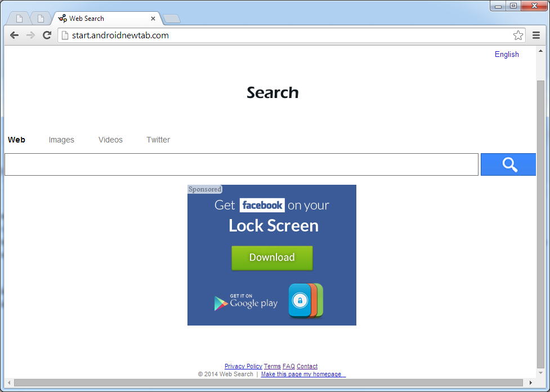Maximize the browser window
Screen dimensions: 550x392
513,6
